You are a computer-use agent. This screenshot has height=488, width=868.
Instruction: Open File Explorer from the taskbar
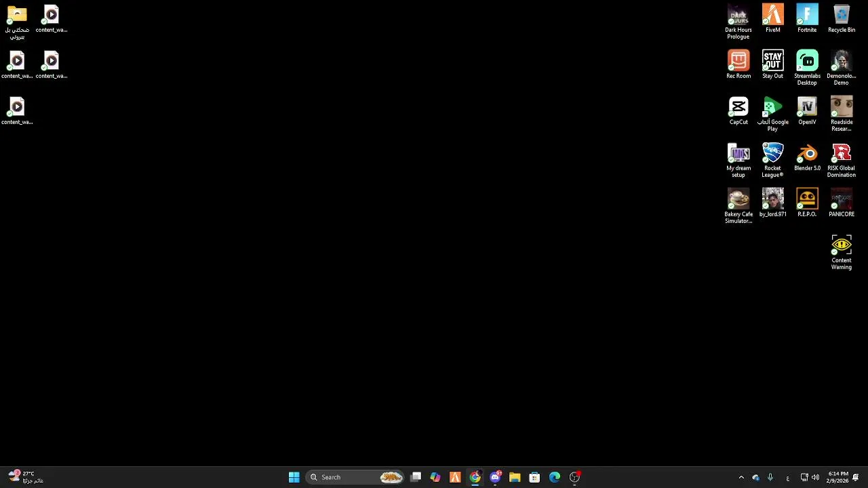pos(515,477)
